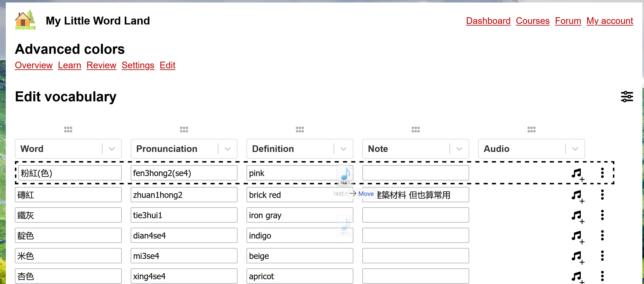Click the Learn link
This screenshot has width=644, height=284.
tap(69, 65)
